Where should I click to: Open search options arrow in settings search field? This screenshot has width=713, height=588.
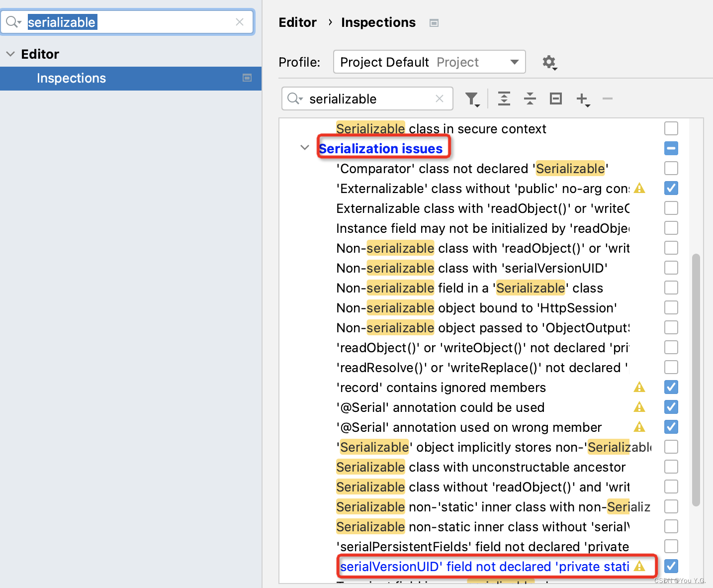13,21
